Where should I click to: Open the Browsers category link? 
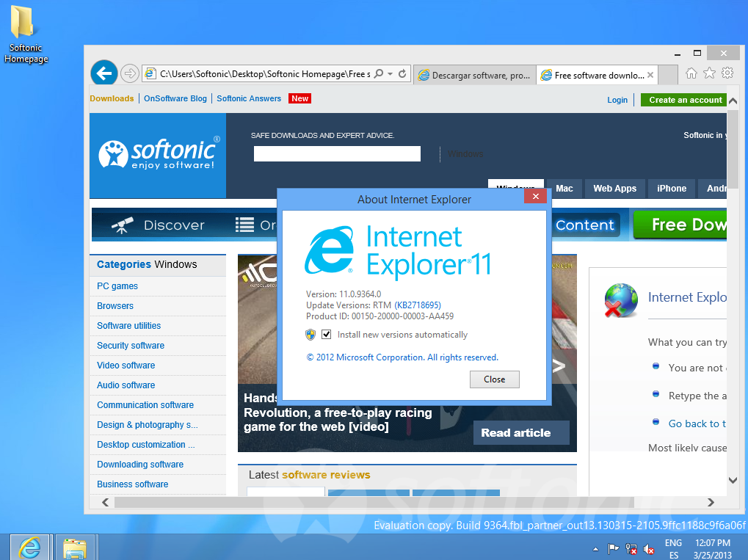(115, 305)
